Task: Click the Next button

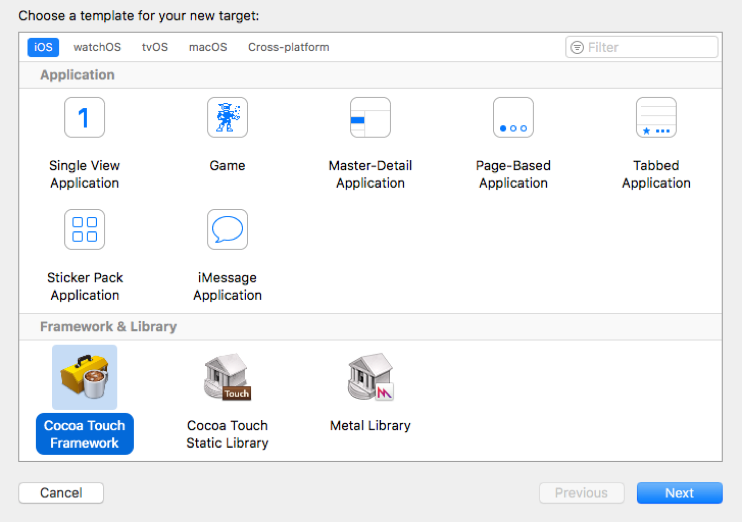Action: coord(679,493)
